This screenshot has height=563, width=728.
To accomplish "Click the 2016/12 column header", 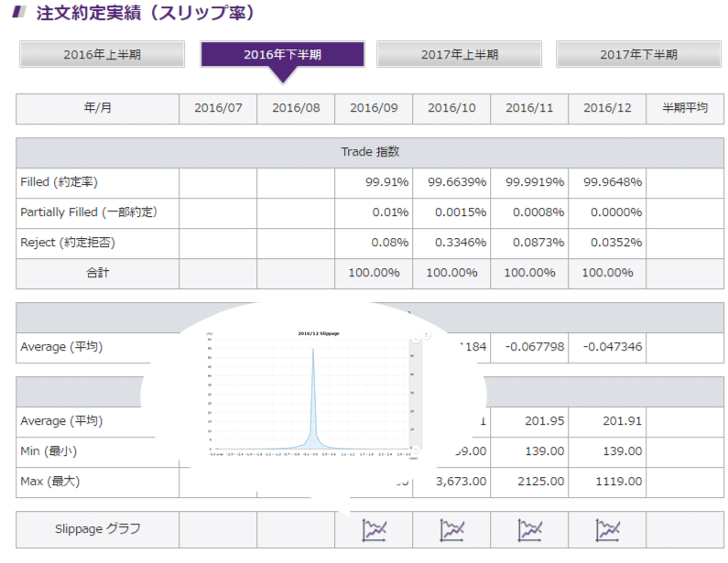I will pyautogui.click(x=607, y=109).
